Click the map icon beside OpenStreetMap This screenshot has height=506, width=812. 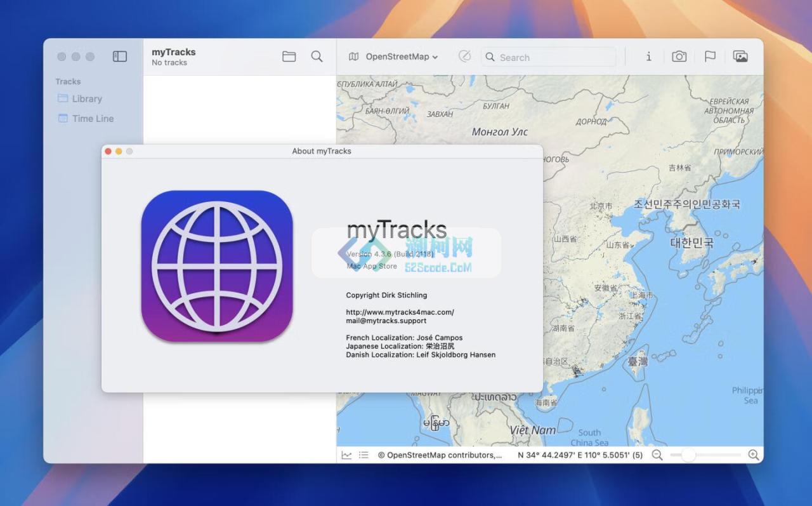354,57
